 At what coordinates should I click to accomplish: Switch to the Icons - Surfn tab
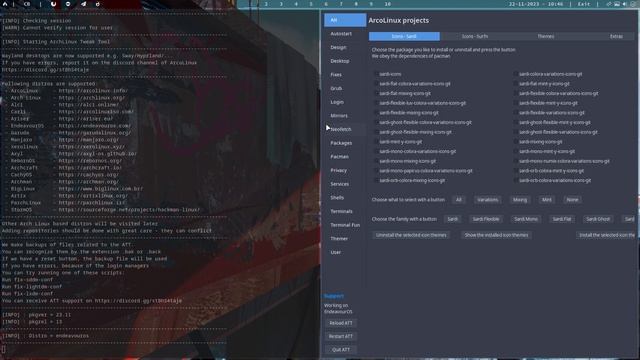pyautogui.click(x=475, y=36)
